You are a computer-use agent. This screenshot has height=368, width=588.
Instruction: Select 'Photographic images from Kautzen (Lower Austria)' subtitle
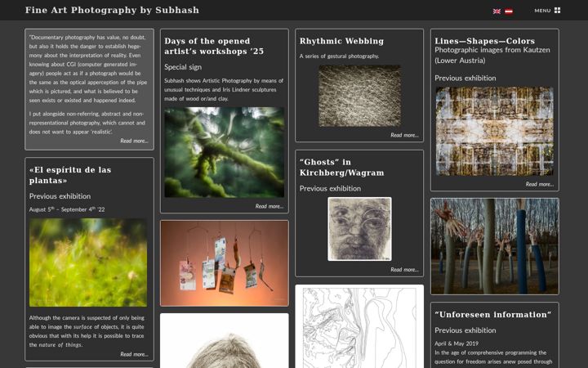click(492, 56)
